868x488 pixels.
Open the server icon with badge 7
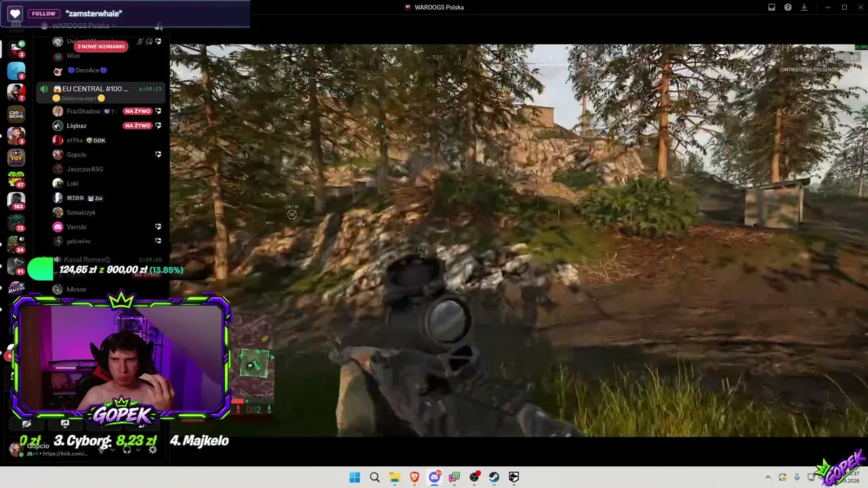pyautogui.click(x=16, y=92)
